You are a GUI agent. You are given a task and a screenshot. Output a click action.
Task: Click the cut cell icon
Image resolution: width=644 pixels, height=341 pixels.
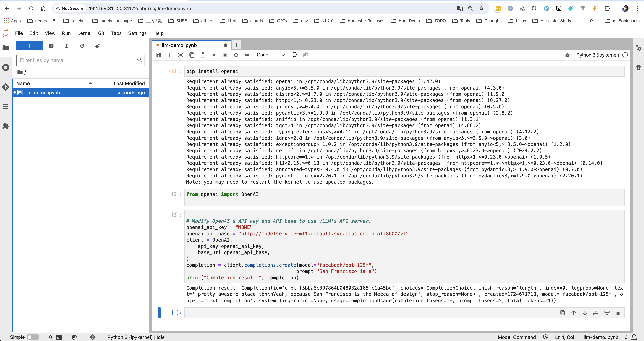pos(180,54)
